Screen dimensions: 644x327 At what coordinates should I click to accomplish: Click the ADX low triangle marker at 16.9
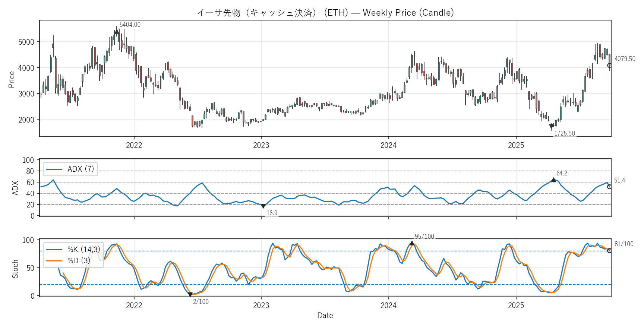[x=263, y=206]
